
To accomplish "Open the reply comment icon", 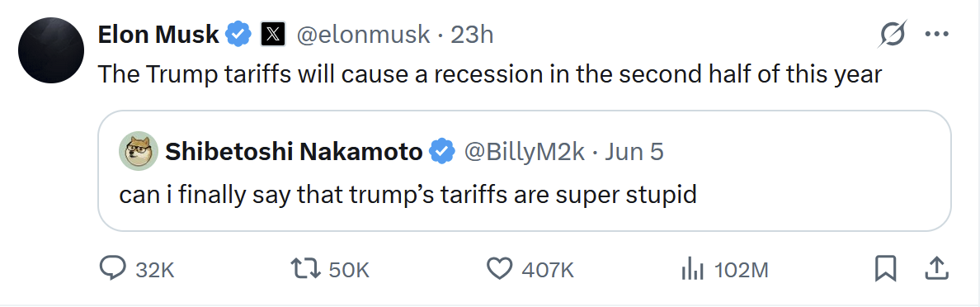I will (x=113, y=269).
